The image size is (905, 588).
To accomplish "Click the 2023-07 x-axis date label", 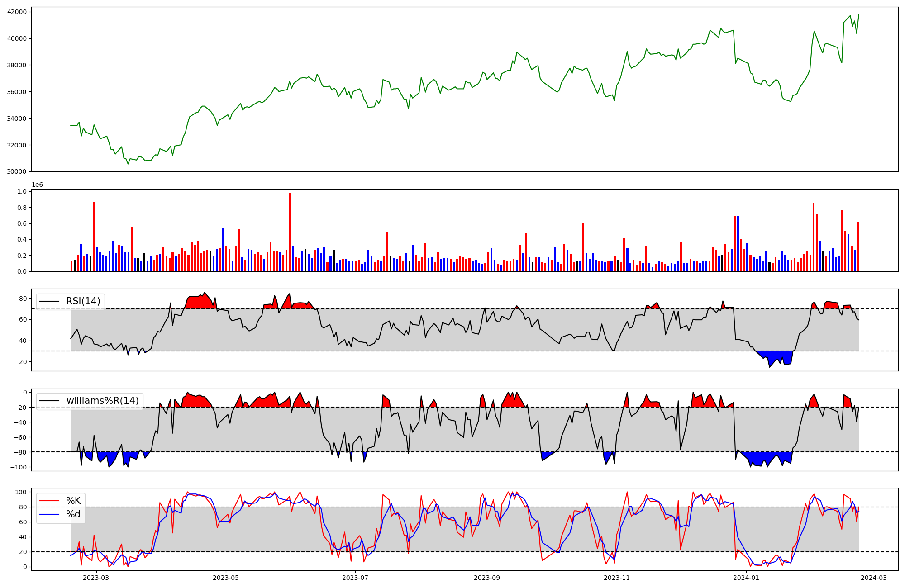I will click(355, 578).
